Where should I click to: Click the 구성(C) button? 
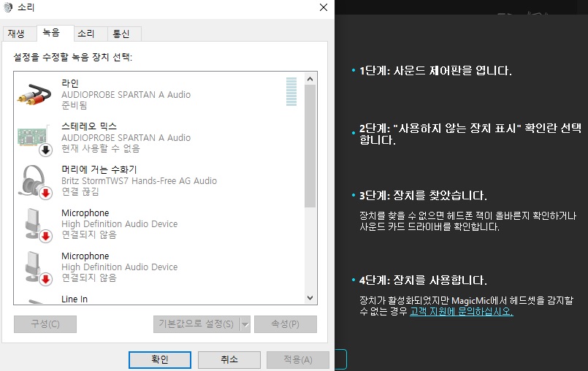point(45,324)
